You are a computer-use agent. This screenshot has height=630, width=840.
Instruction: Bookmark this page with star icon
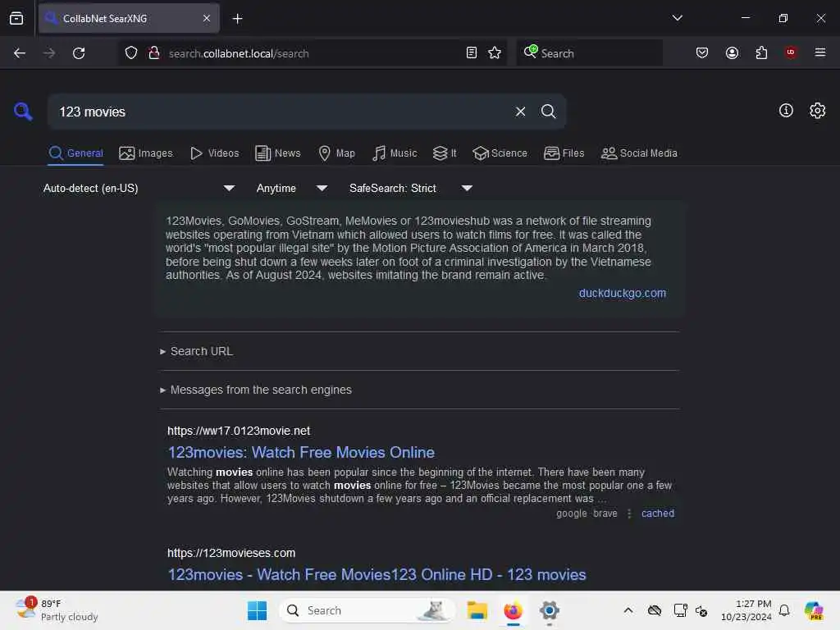pos(495,52)
